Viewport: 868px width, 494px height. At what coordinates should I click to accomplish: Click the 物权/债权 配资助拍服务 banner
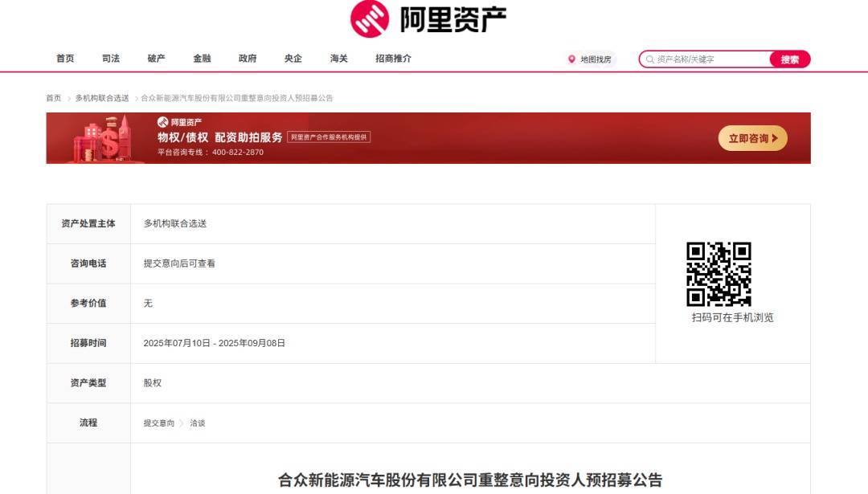tap(428, 137)
